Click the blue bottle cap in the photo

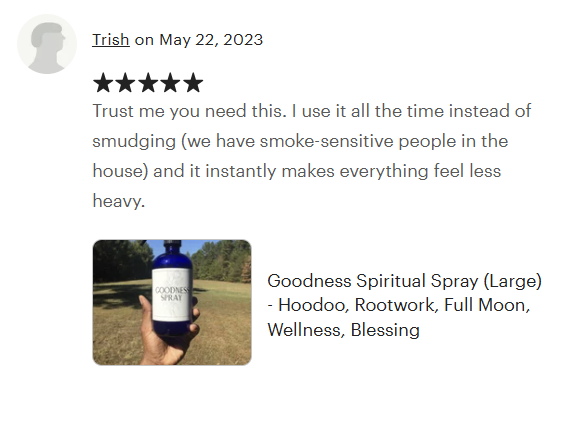[172, 246]
